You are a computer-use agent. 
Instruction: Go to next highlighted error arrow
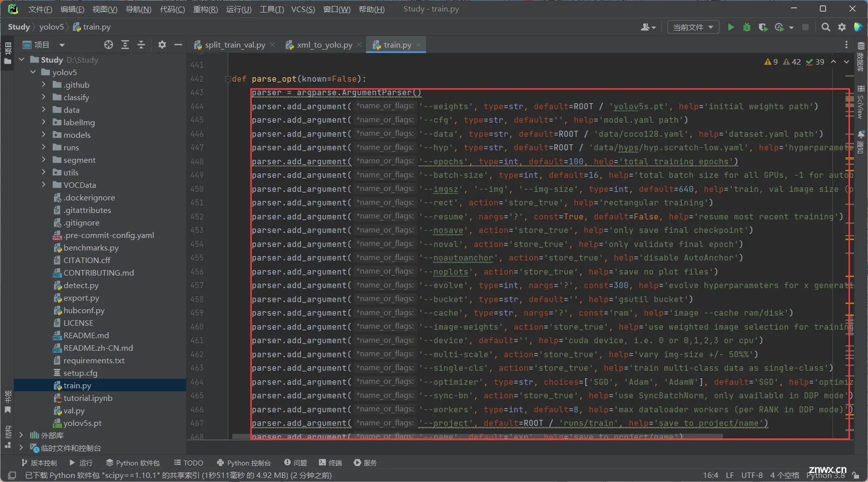click(x=846, y=62)
